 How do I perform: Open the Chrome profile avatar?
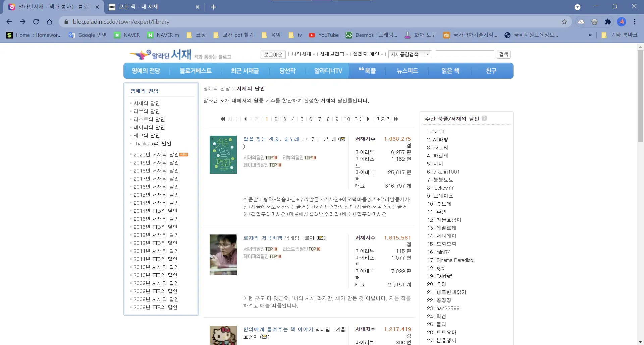pyautogui.click(x=622, y=22)
